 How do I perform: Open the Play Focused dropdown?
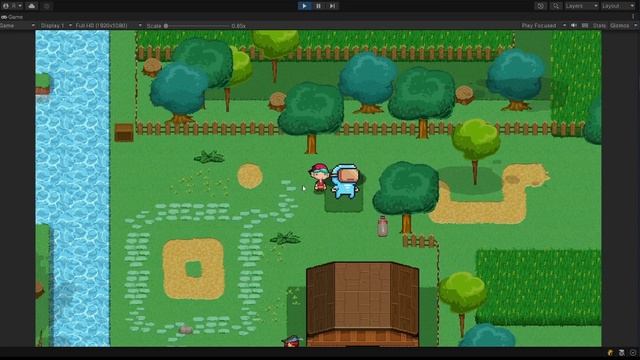tap(544, 26)
